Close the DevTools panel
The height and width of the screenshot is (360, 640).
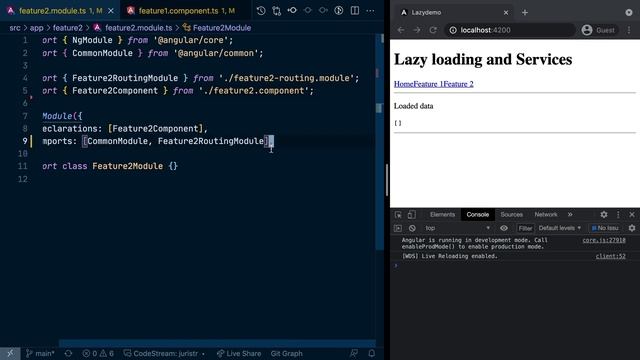632,214
